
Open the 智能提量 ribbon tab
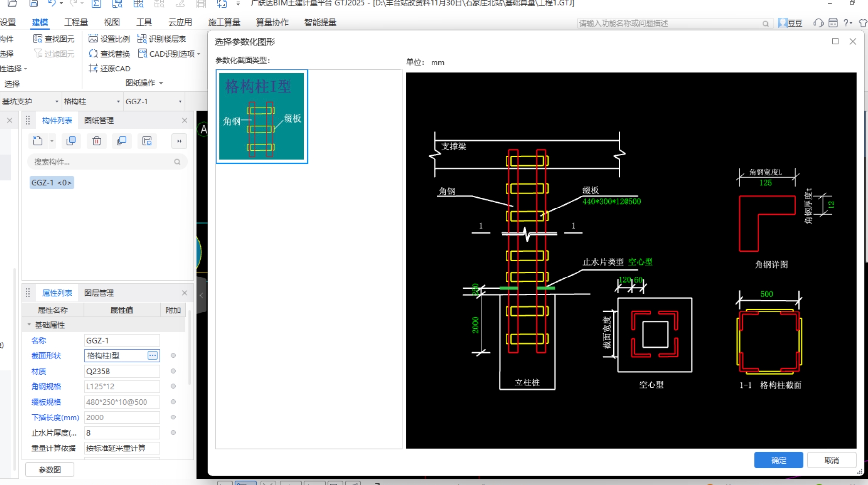click(x=320, y=22)
